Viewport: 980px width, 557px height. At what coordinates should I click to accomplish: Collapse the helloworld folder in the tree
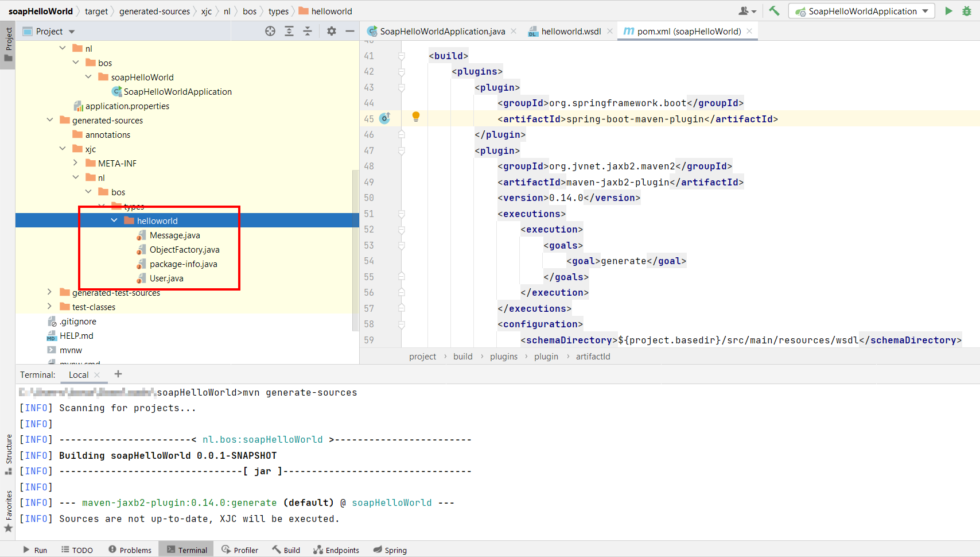click(114, 221)
